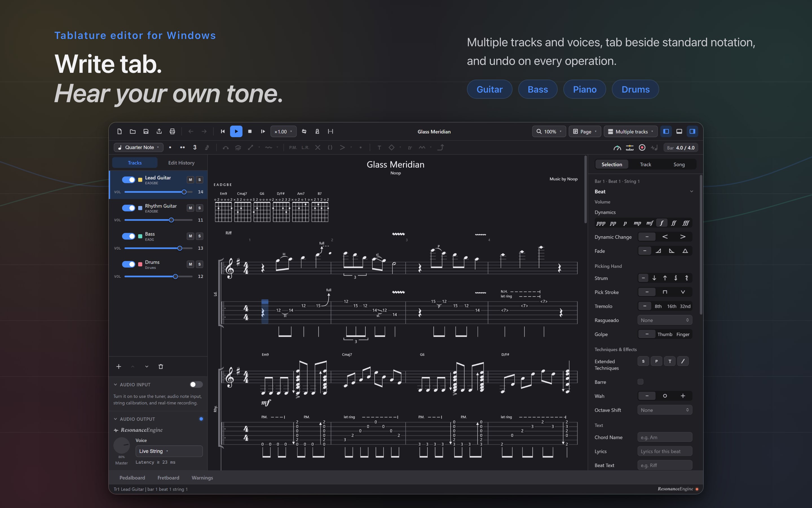Viewport: 812px width, 508px height.
Task: Choose Thumb for Golpe
Action: click(x=665, y=334)
